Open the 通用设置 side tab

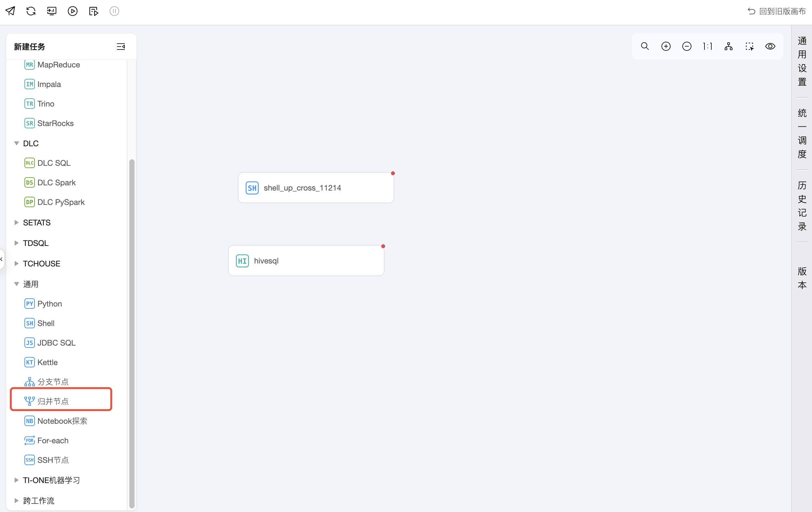pos(802,61)
